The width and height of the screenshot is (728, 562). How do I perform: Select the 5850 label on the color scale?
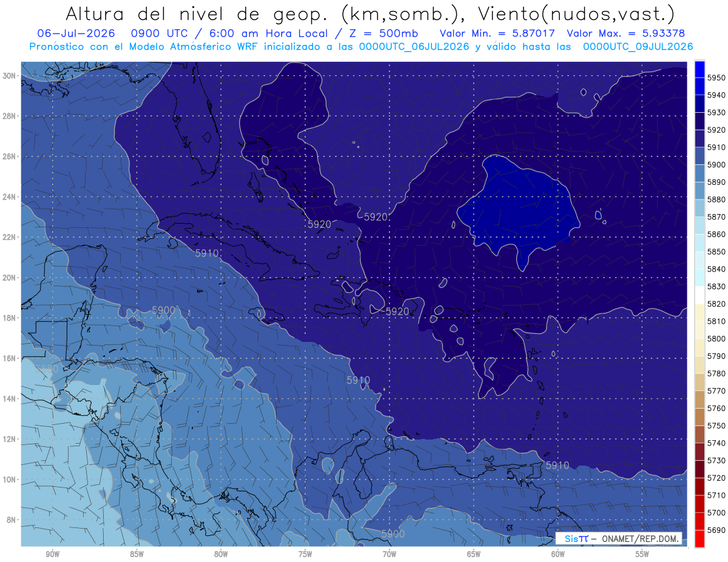pos(716,252)
